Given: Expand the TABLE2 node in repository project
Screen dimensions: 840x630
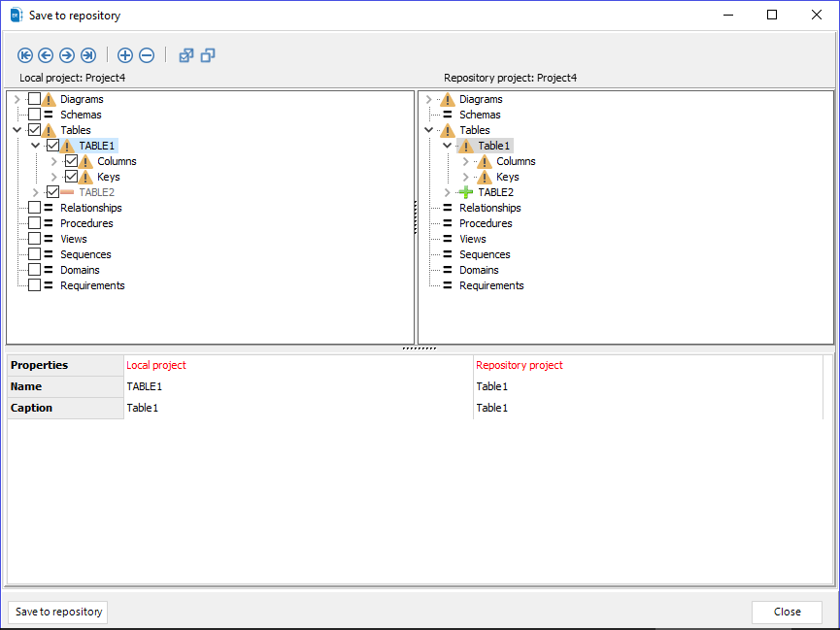Looking at the screenshot, I should (x=446, y=191).
